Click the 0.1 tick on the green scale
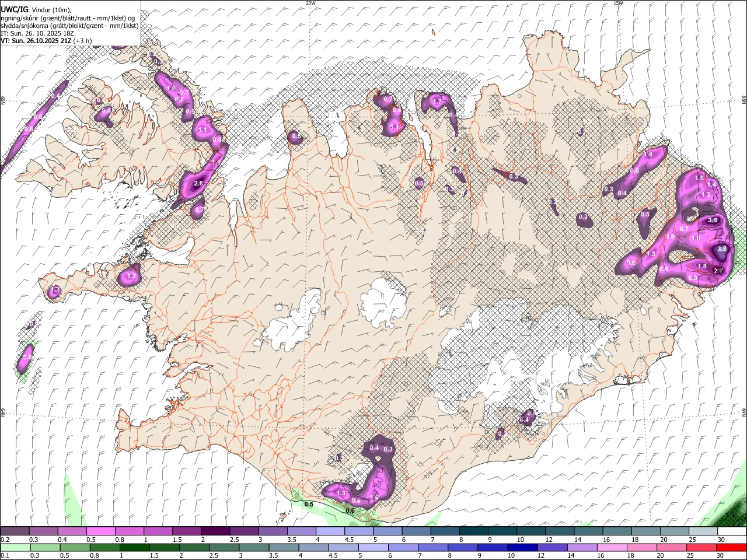The image size is (747, 560). tap(5, 555)
